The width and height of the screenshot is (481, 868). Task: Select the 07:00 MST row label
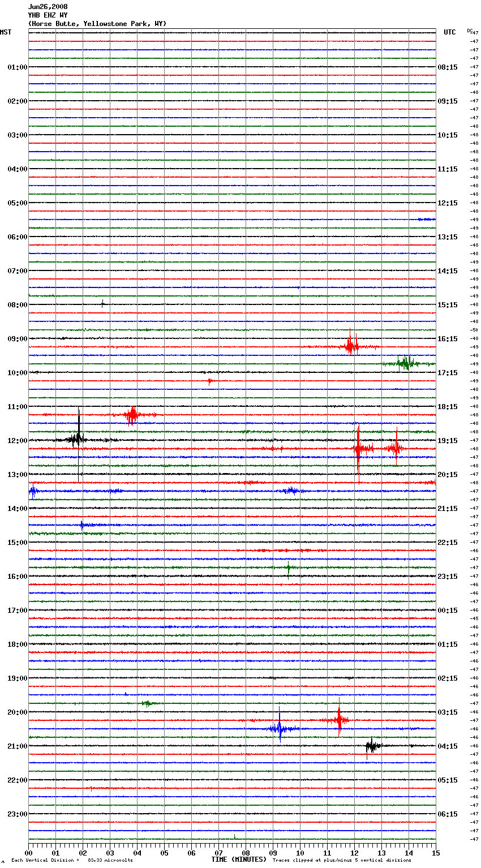pos(17,271)
